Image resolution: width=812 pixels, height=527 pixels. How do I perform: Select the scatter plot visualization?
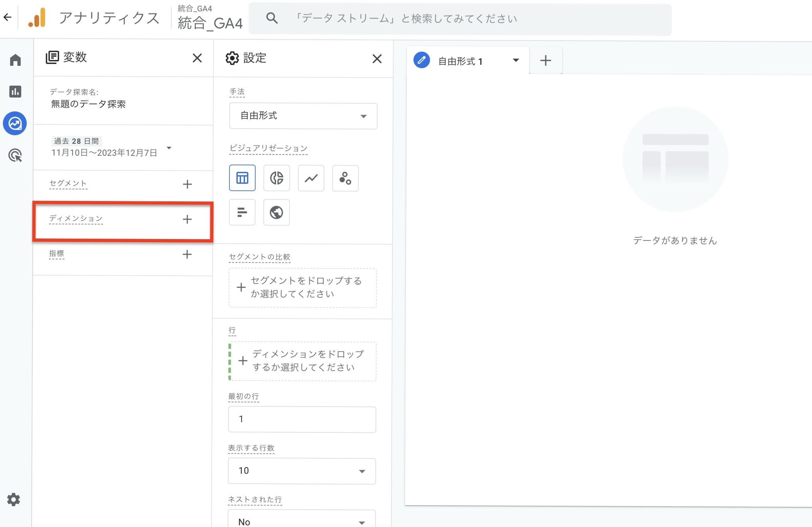coord(345,178)
